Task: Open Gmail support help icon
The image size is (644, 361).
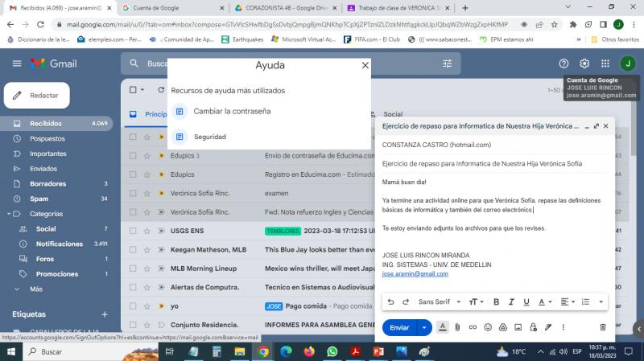Action: tap(563, 64)
